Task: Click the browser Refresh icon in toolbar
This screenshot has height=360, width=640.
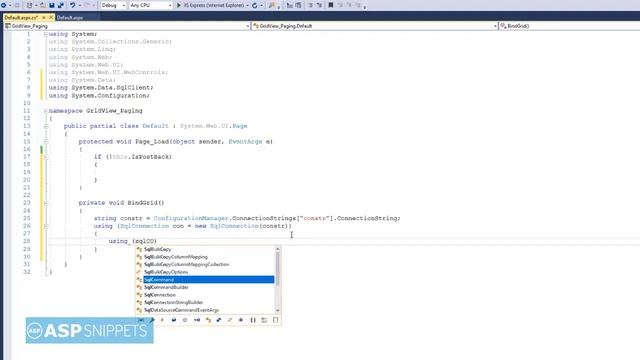Action: click(x=255, y=5)
